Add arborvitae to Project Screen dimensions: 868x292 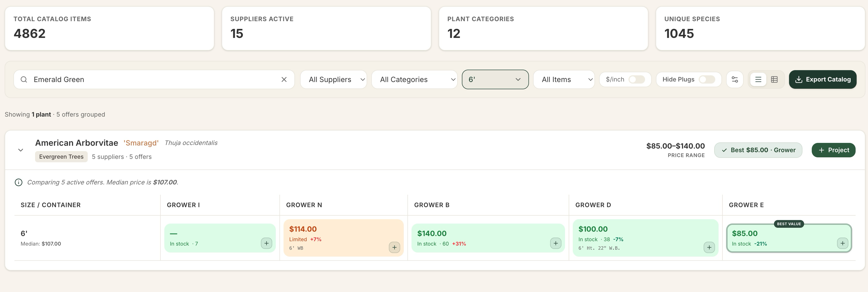(833, 150)
